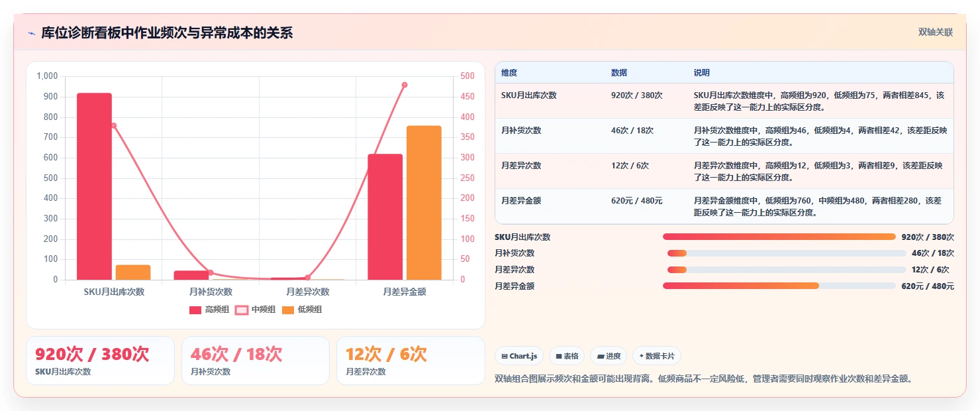Click the description mentioning 两者相差280
Screen dimensions: 980x411
tap(818, 206)
